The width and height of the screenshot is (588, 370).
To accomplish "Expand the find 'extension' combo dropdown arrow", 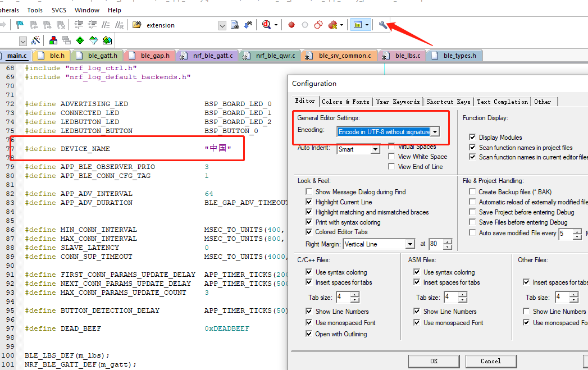I will [x=222, y=25].
